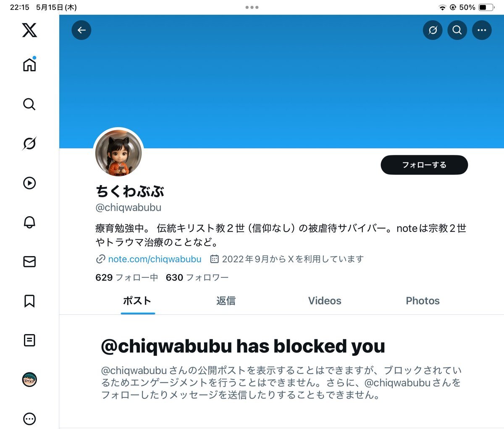Open Notifications bell
Screen dimensions: 504x429
pos(29,222)
